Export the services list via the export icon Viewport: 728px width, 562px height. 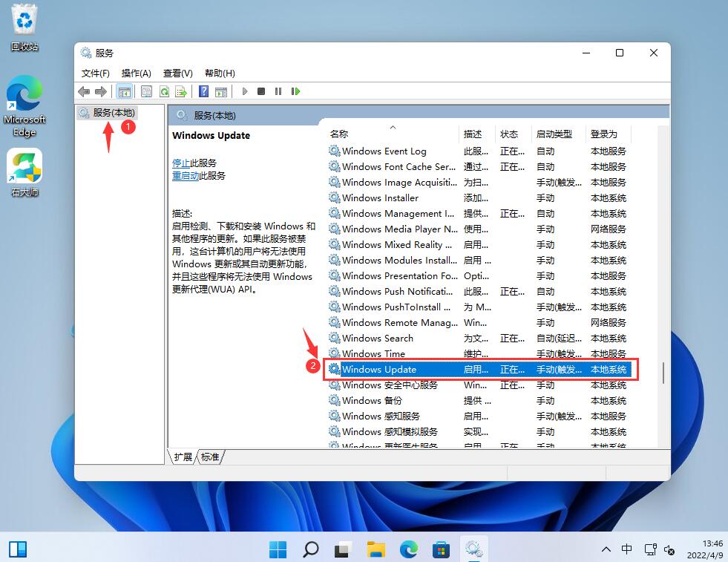pyautogui.click(x=181, y=91)
